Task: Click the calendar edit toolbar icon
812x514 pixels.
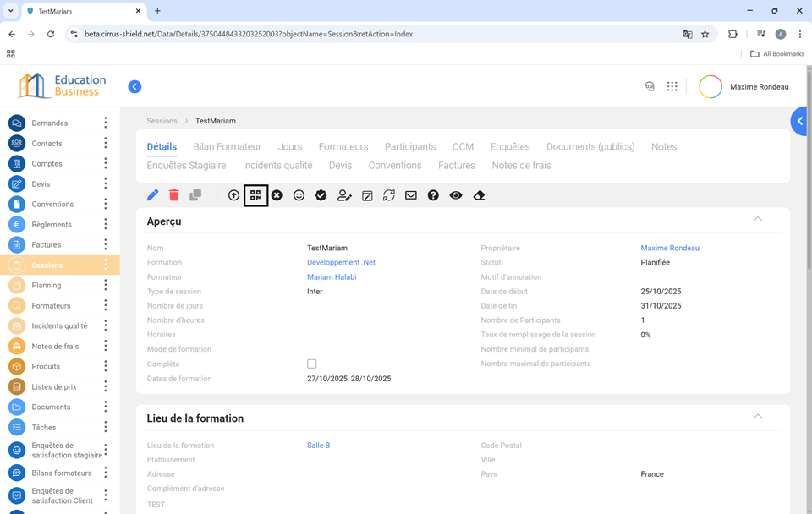Action: [367, 195]
